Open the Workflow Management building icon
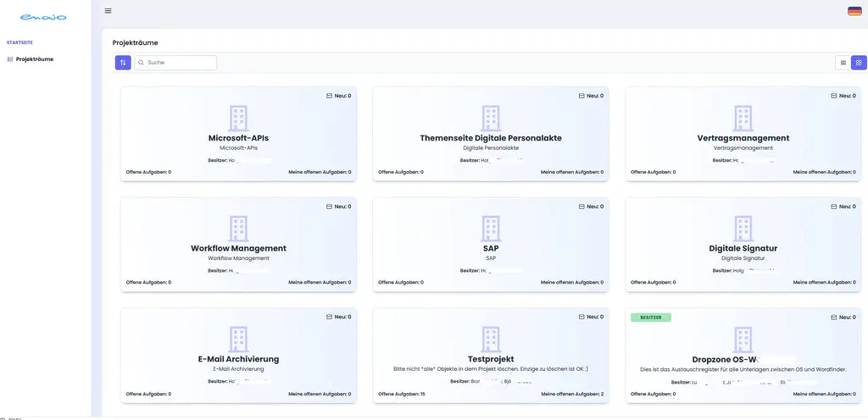Viewport: 868px width, 420px height. tap(238, 229)
